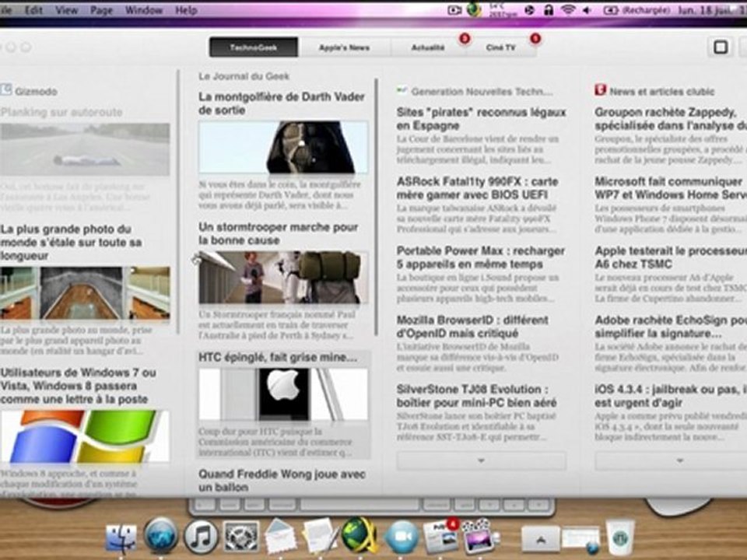
Task: Click the volume icon in the menu bar
Action: coord(587,10)
